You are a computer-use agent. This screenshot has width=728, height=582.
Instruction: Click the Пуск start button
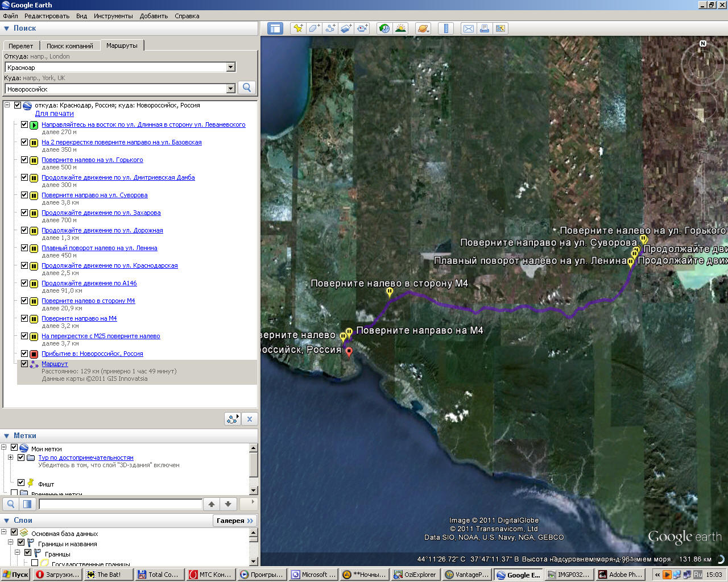click(15, 575)
